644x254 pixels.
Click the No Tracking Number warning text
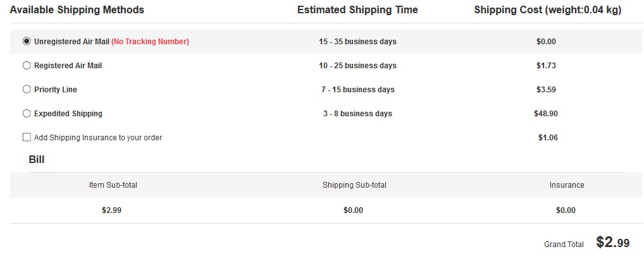151,42
